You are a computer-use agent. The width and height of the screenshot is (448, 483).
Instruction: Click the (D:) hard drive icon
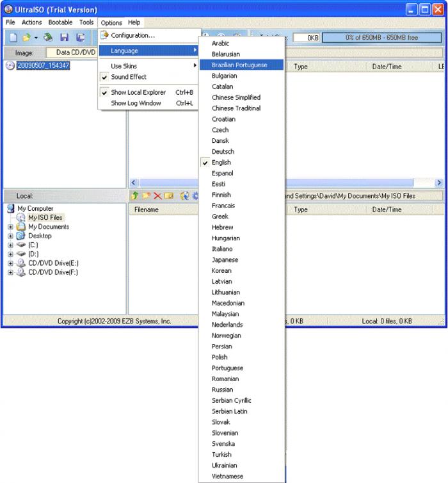point(20,254)
